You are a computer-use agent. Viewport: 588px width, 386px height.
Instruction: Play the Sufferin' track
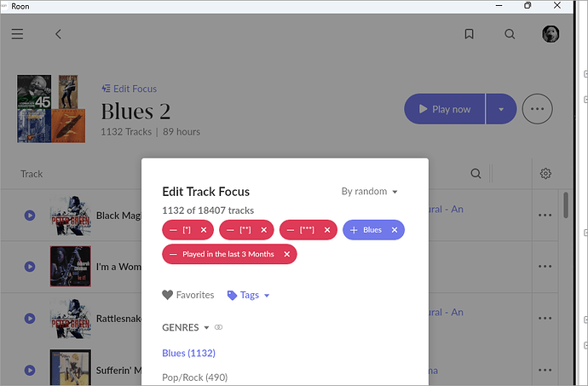click(30, 371)
